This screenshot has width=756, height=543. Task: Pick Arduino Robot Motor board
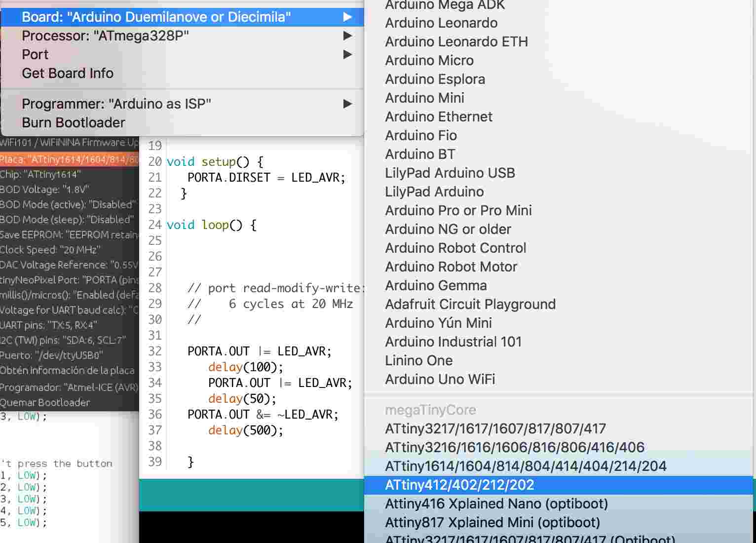559,267
